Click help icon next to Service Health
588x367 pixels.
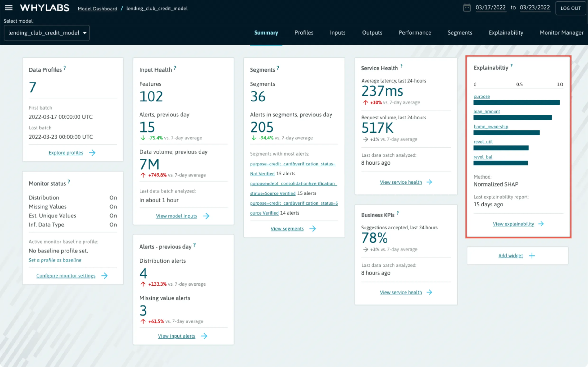click(x=401, y=66)
